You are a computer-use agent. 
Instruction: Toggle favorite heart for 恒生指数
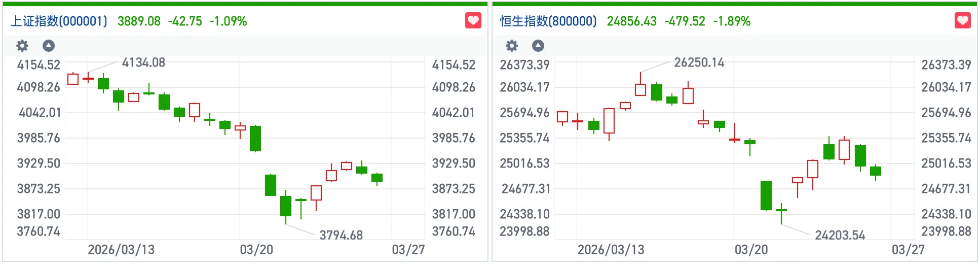(963, 21)
